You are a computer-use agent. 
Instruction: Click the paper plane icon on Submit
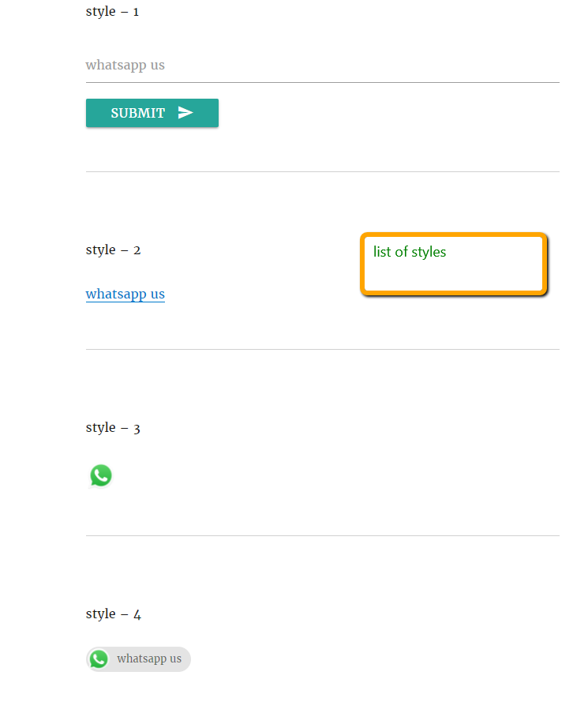point(185,113)
